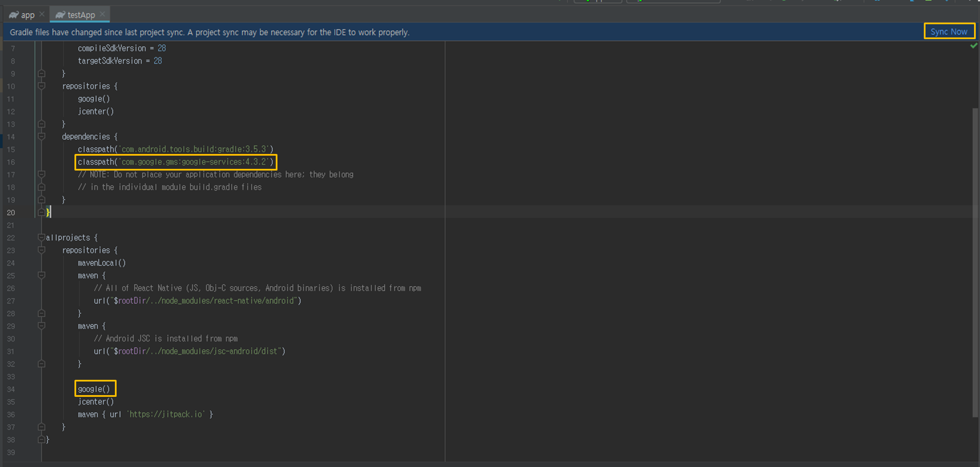980x467 pixels.
Task: Fold the NOTE comment on line 17
Action: pos(42,174)
